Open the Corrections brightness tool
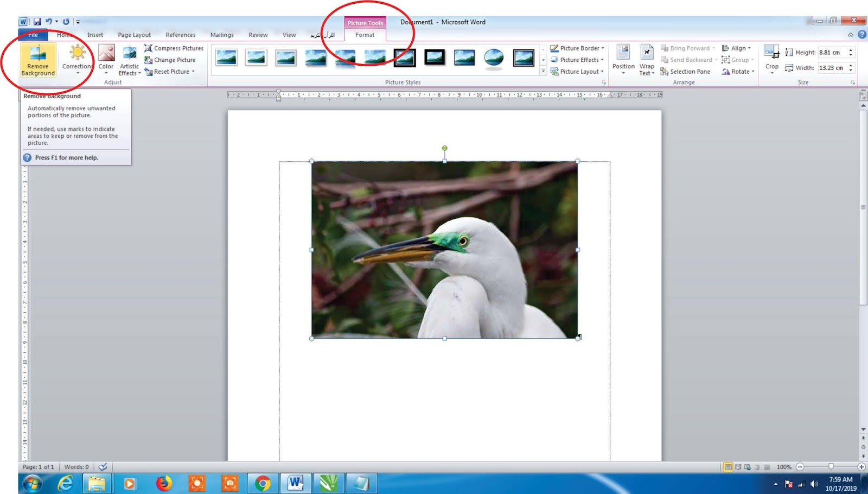 pos(77,54)
